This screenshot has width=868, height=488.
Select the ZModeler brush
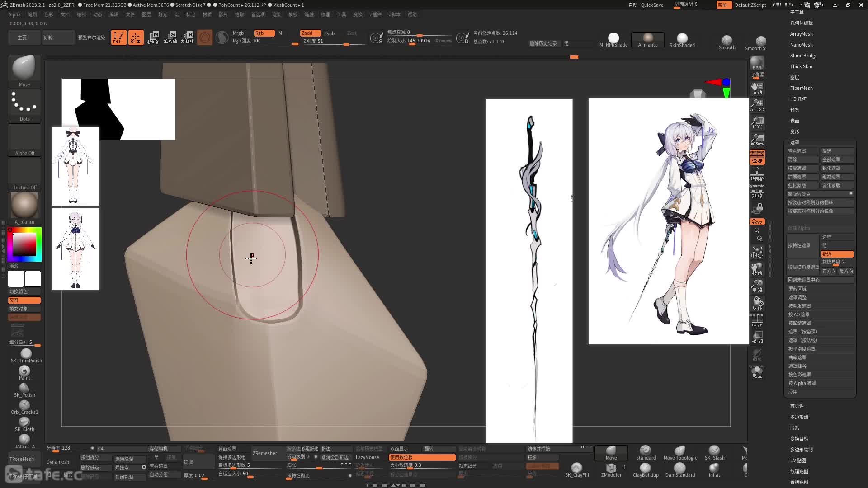tap(611, 470)
